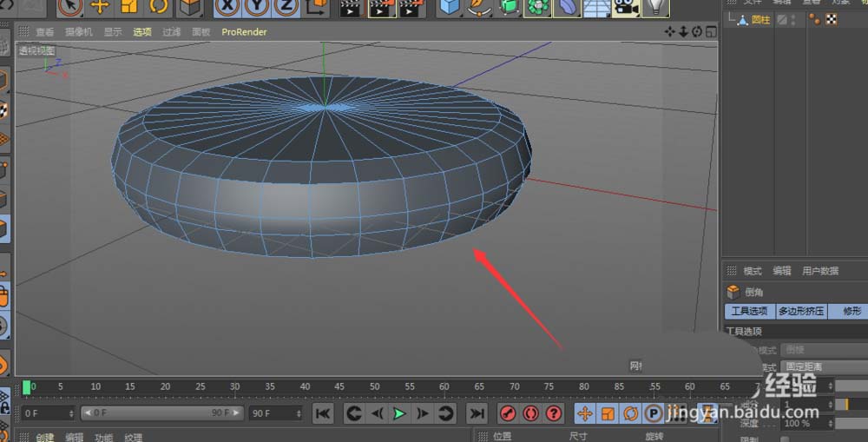Image resolution: width=868 pixels, height=442 pixels.
Task: Open viewport 显示 menu
Action: coord(113,32)
